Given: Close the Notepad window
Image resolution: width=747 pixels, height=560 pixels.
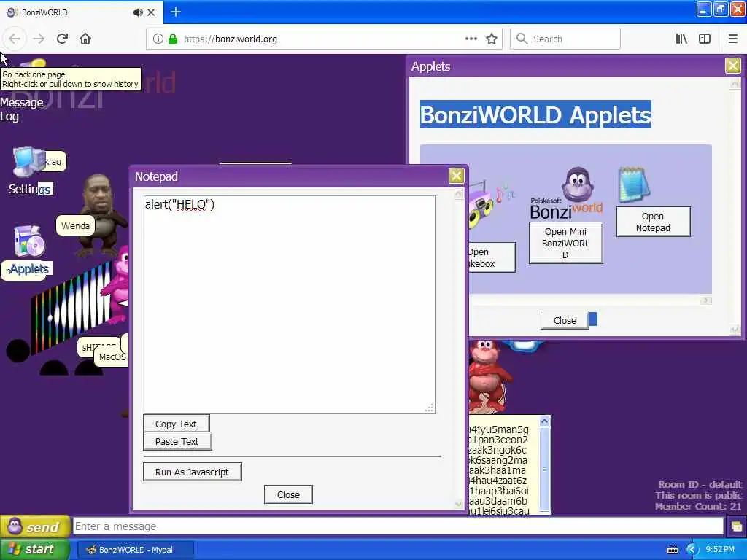Looking at the screenshot, I should tap(456, 176).
